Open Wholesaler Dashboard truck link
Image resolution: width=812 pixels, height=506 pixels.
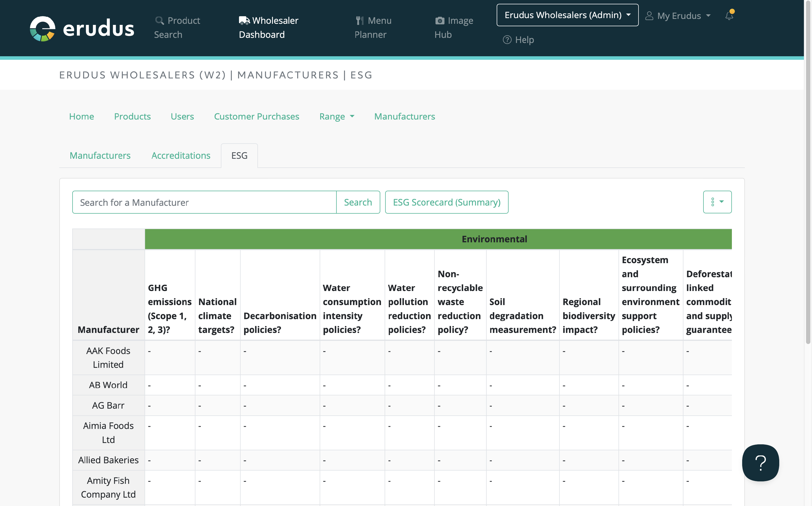coord(268,27)
